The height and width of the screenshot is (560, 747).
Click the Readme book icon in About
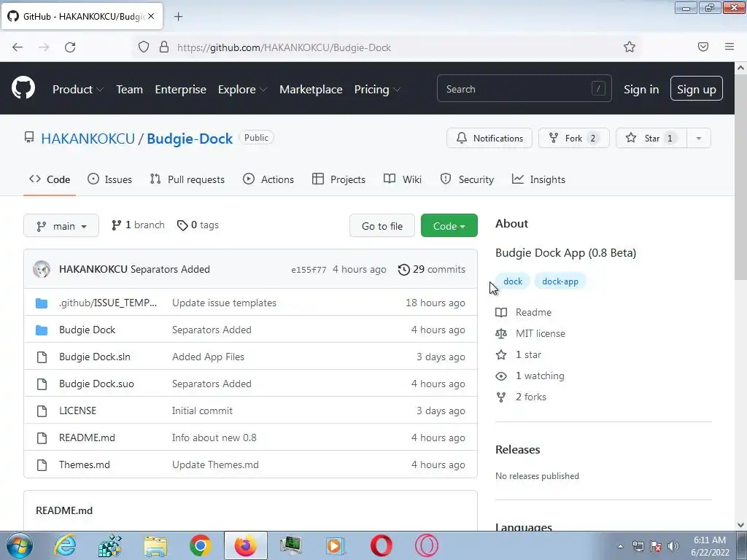[x=501, y=312]
